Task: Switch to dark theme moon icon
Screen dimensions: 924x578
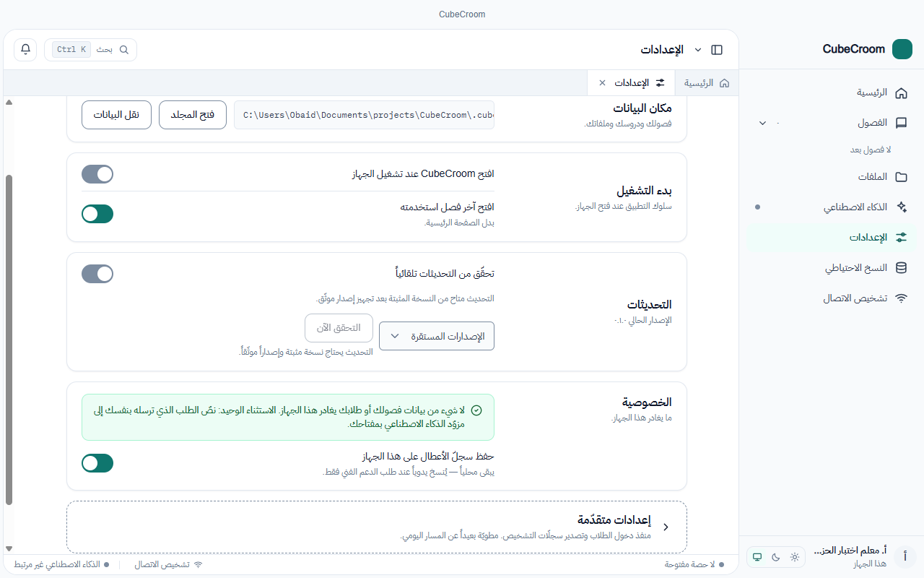Action: [x=776, y=557]
